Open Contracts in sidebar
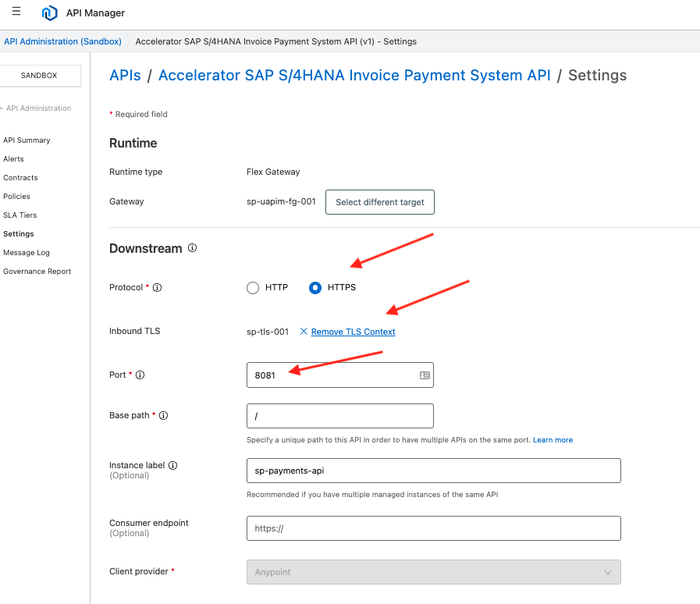The width and height of the screenshot is (700, 604). 20,178
